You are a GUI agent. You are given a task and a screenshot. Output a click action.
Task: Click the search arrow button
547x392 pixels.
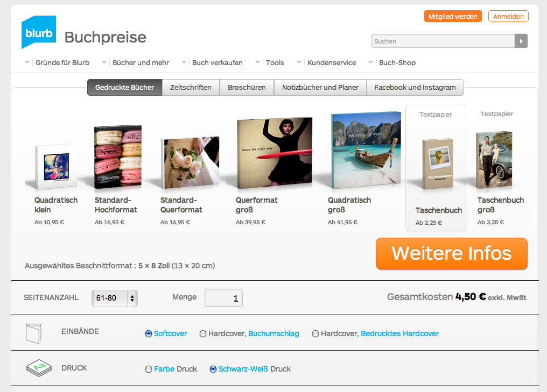point(521,41)
